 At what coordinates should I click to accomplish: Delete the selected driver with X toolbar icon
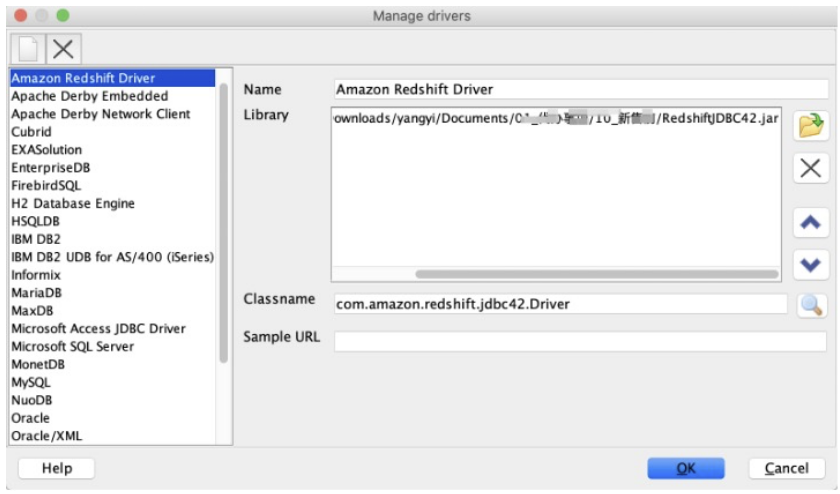click(63, 49)
